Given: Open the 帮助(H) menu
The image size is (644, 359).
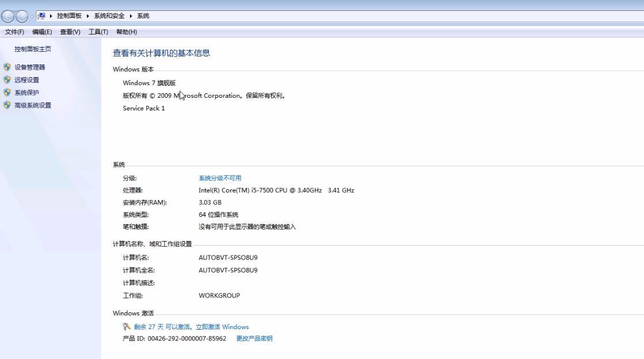Looking at the screenshot, I should [127, 32].
